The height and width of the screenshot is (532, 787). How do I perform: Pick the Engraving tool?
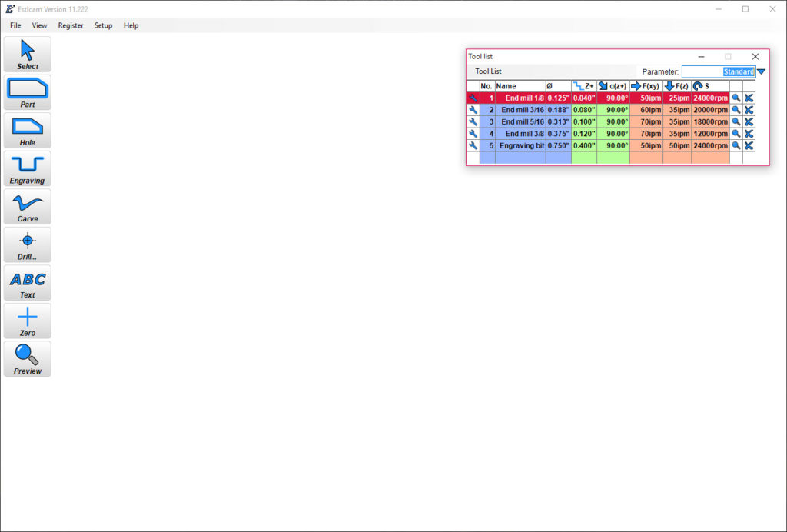click(x=27, y=168)
